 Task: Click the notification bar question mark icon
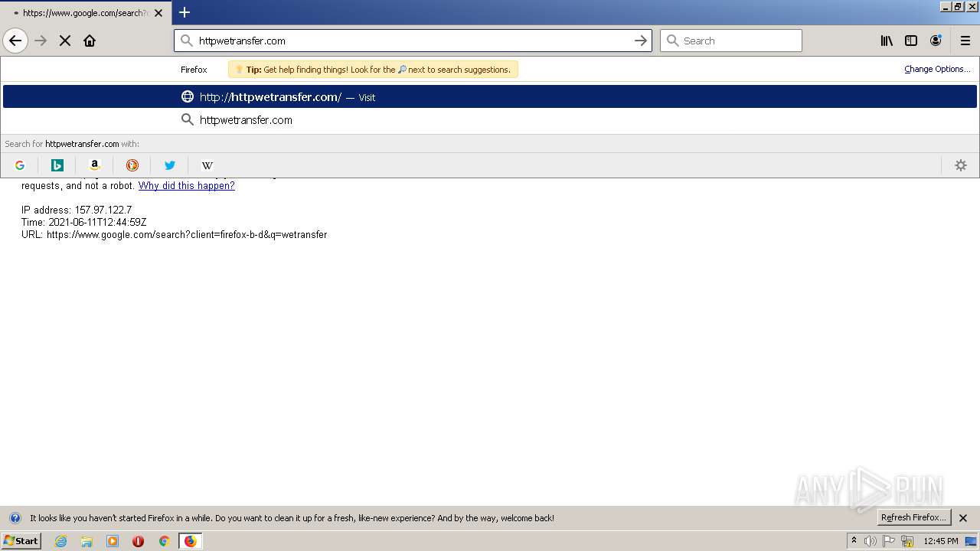pos(15,518)
